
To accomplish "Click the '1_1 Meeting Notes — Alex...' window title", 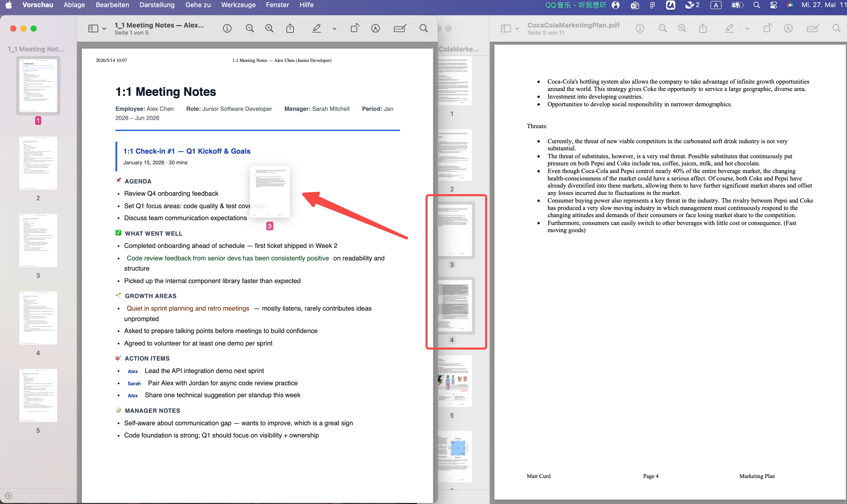I will [159, 25].
